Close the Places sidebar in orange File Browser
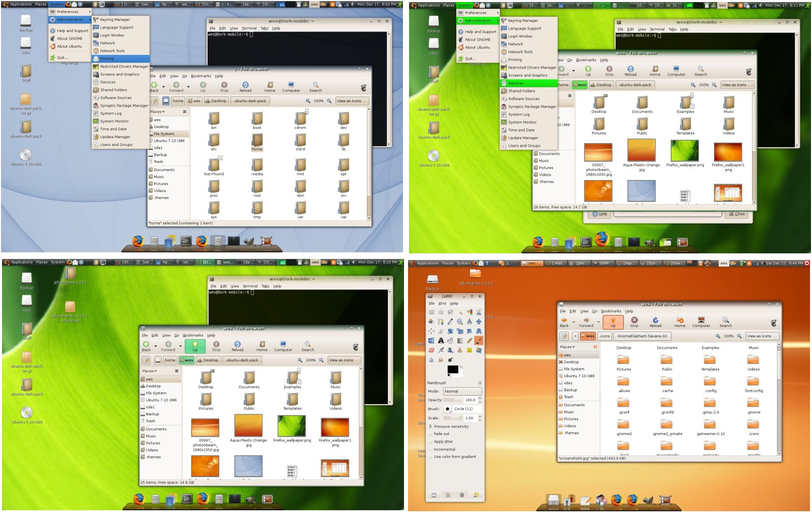 (595, 347)
